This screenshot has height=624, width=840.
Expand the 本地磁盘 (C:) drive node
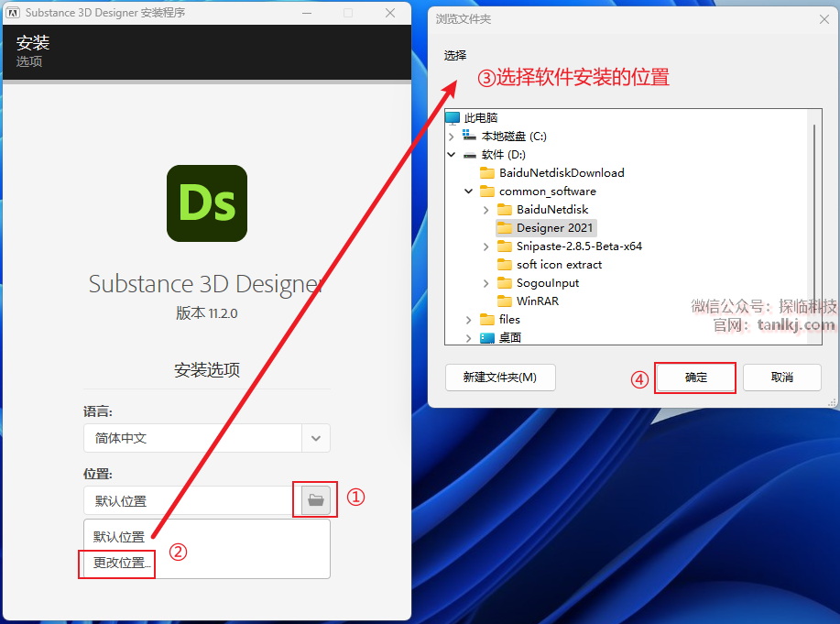pos(452,137)
